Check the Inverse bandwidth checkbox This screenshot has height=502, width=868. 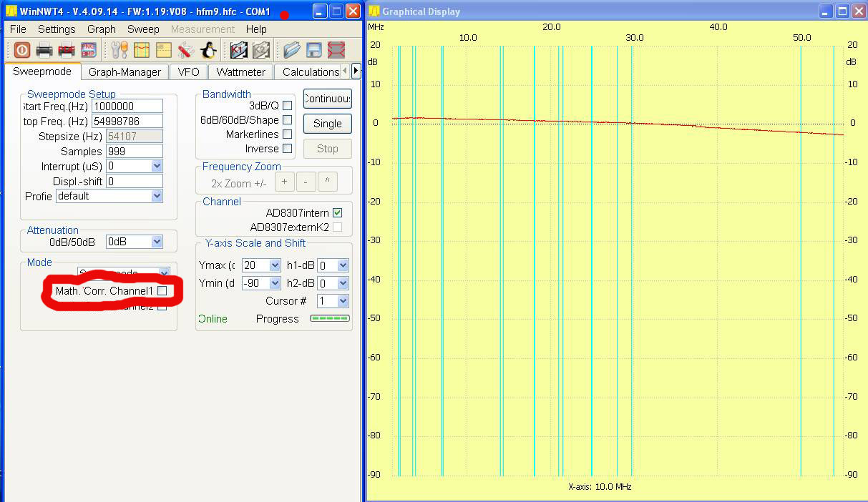point(287,149)
